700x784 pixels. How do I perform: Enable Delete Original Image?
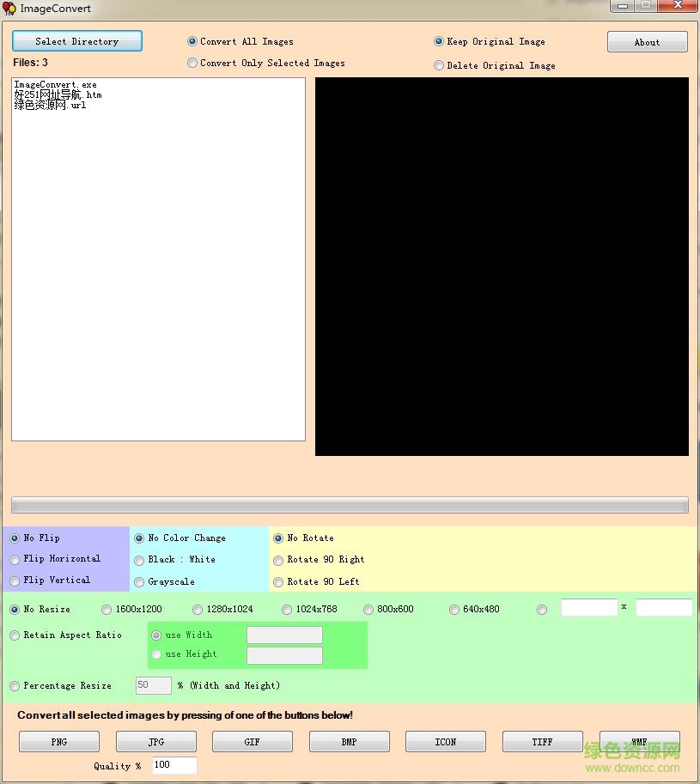click(x=438, y=64)
